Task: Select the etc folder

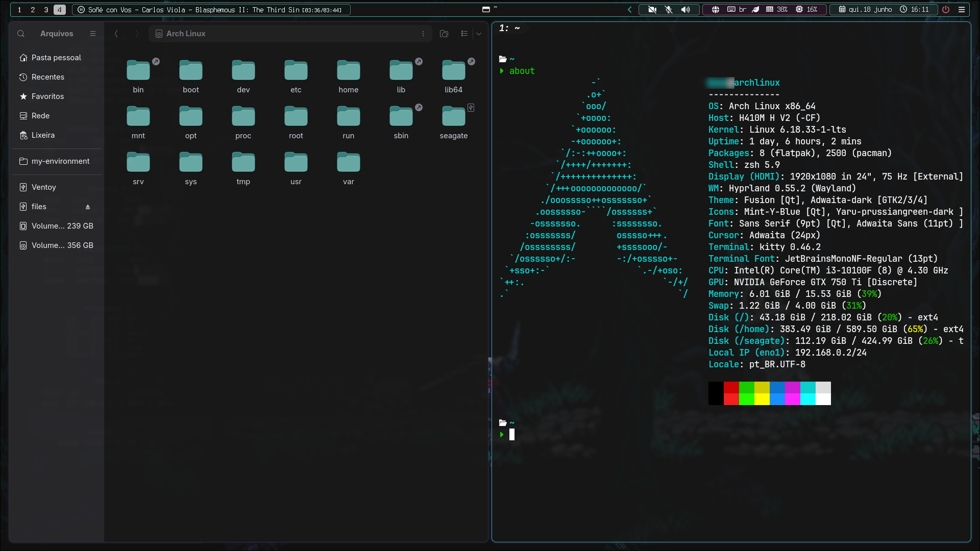Action: pyautogui.click(x=296, y=77)
